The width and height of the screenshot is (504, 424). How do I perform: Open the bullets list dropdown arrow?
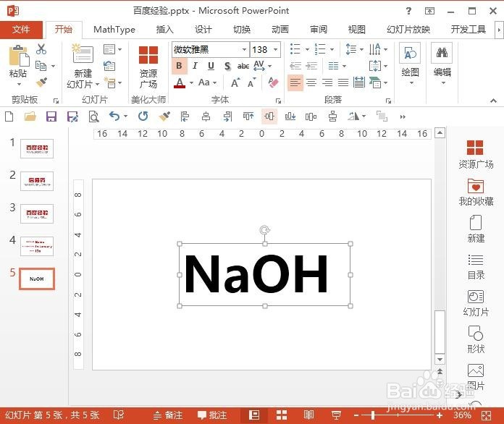coord(307,49)
